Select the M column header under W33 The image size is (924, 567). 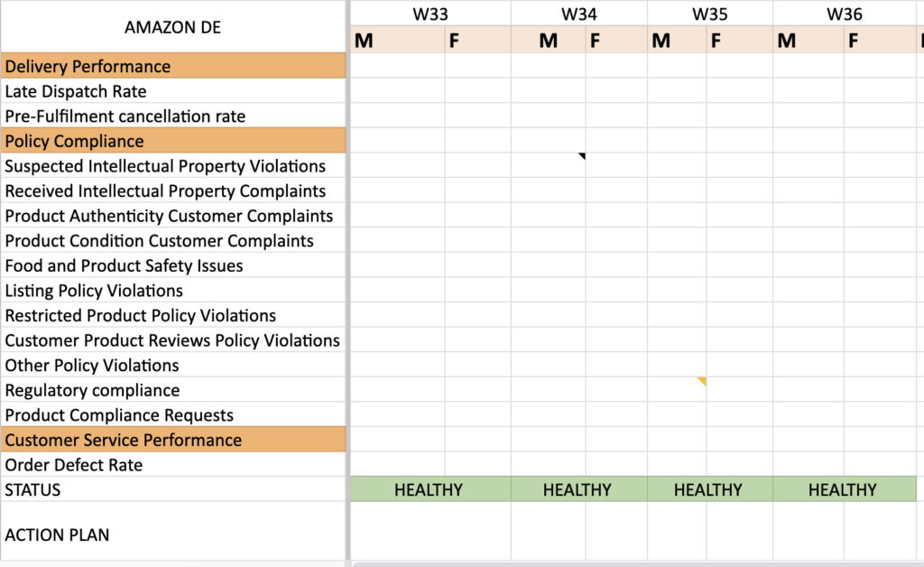point(397,40)
